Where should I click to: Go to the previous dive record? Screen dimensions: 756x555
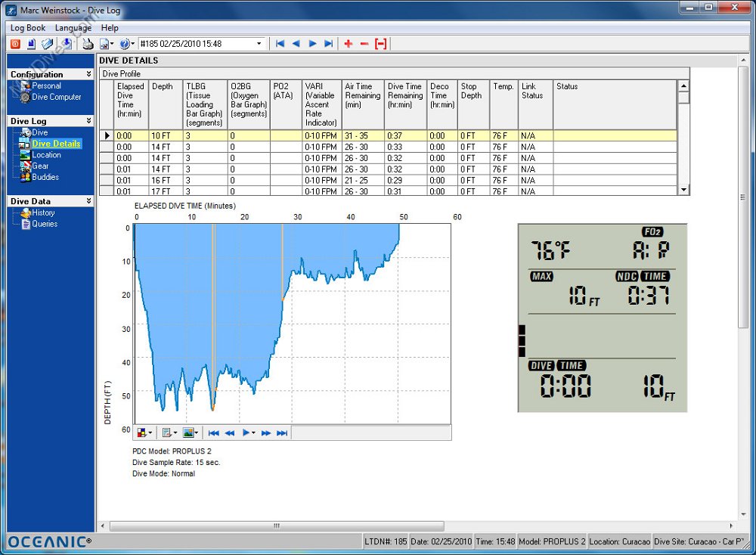296,44
